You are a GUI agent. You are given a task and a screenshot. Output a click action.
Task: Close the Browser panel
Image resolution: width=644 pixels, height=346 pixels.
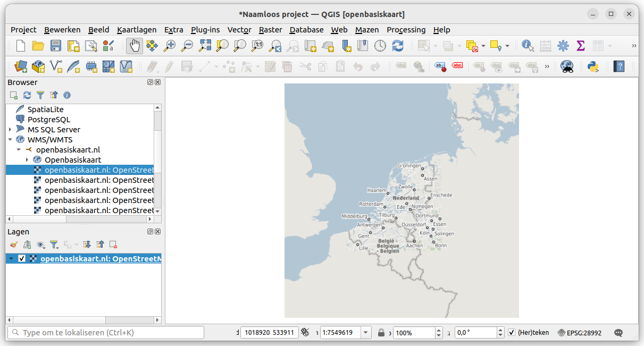[x=158, y=82]
